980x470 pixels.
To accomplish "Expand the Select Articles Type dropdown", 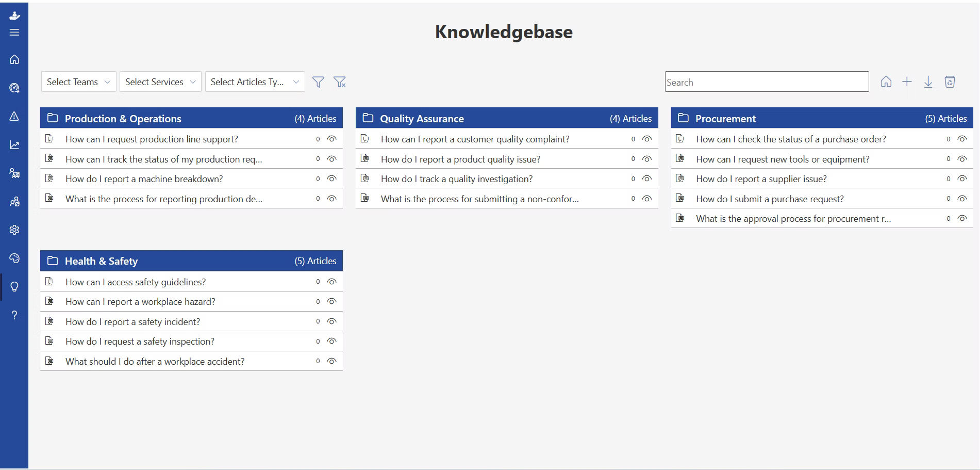I will pyautogui.click(x=255, y=82).
